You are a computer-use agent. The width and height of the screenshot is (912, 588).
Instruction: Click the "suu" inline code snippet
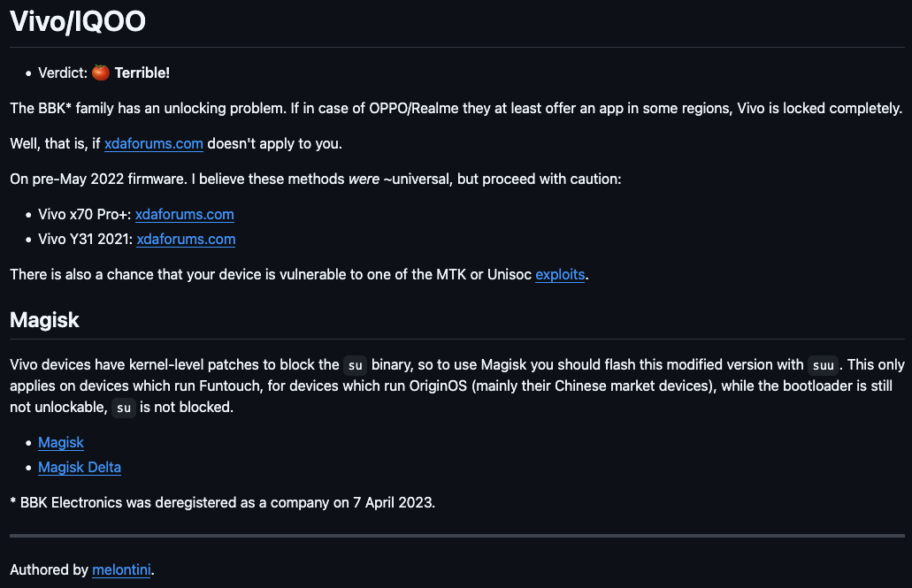pos(823,365)
